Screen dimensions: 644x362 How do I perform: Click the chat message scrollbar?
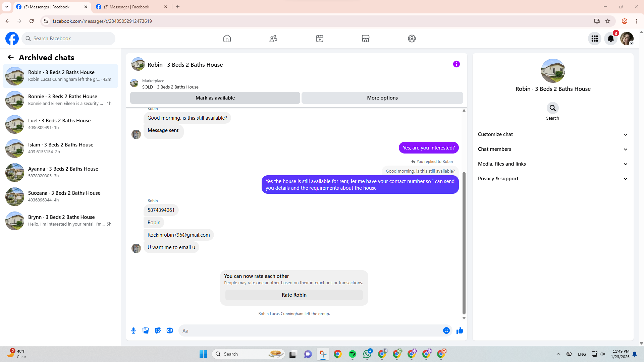click(464, 243)
